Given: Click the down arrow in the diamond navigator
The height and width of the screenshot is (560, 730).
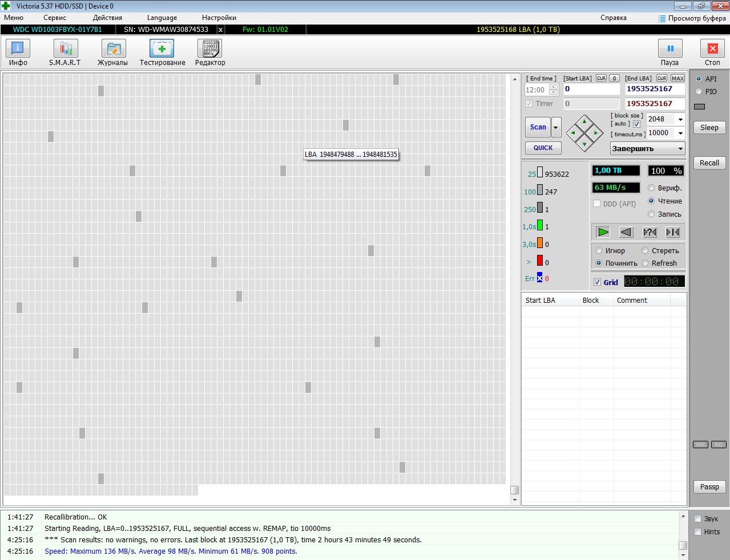Looking at the screenshot, I should (584, 145).
